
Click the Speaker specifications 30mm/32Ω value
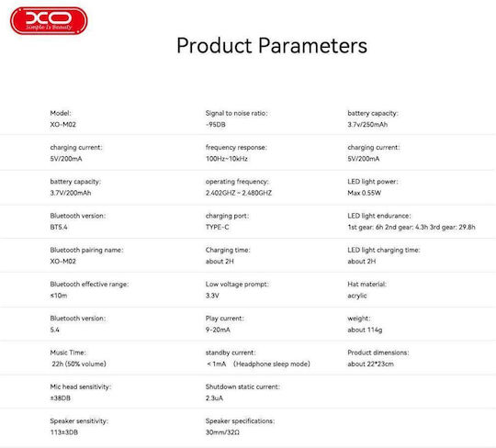(x=222, y=432)
